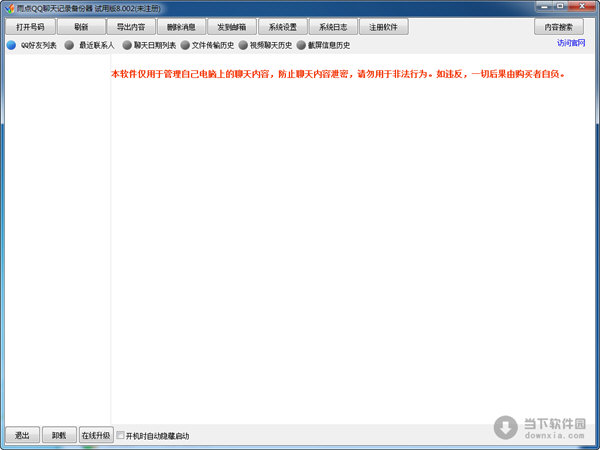Click the 删除消息 button
The height and width of the screenshot is (450, 600).
coord(181,27)
